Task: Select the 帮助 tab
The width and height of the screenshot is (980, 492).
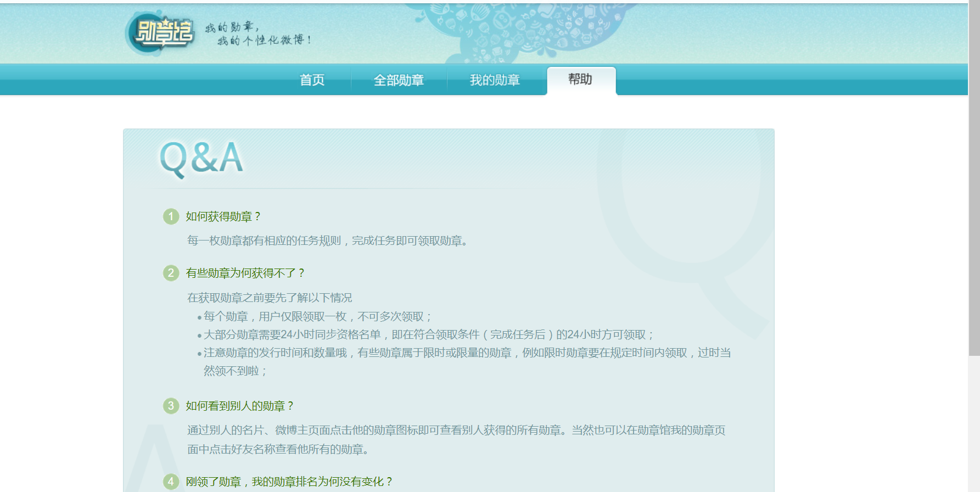Action: pos(581,80)
